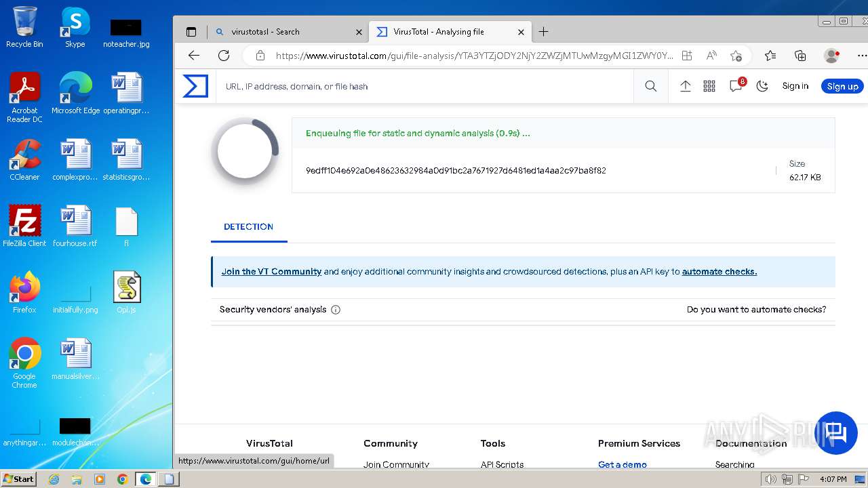Click the browser back arrow
Screen dimensions: 868x488
coord(194,56)
